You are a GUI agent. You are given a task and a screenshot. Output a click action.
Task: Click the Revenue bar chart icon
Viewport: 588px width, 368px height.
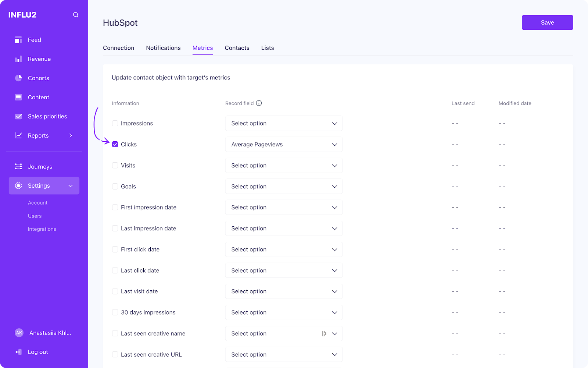pyautogui.click(x=18, y=59)
